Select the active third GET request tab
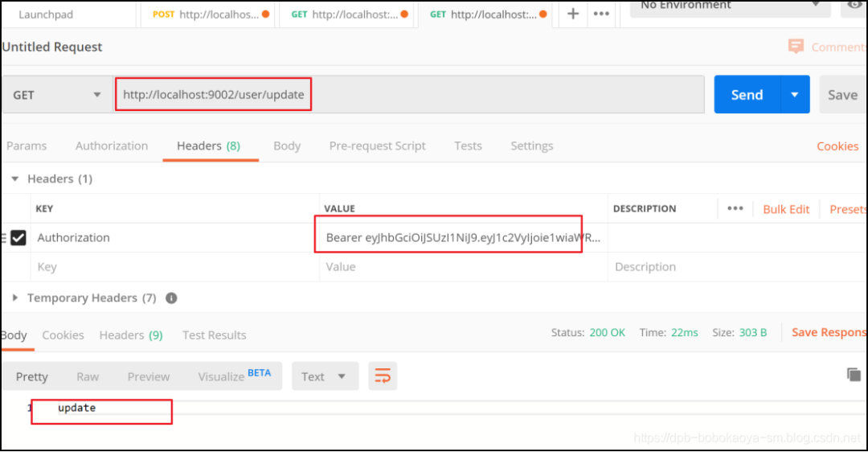 click(x=485, y=14)
